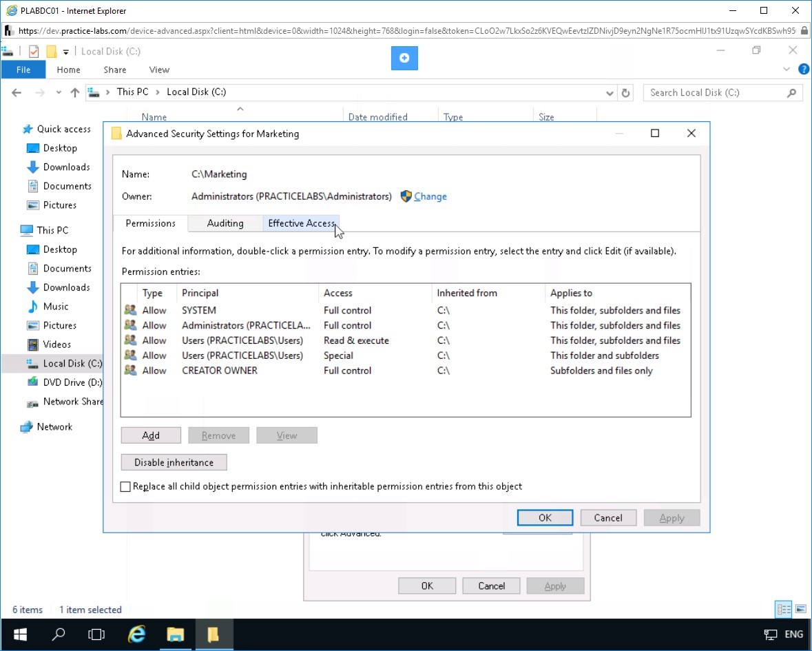
Task: Click the page lock icon in IE address bar
Action: (x=804, y=30)
